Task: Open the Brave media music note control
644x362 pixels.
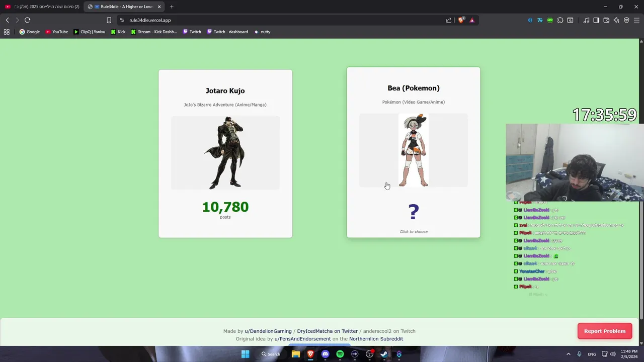Action: pyautogui.click(x=586, y=20)
